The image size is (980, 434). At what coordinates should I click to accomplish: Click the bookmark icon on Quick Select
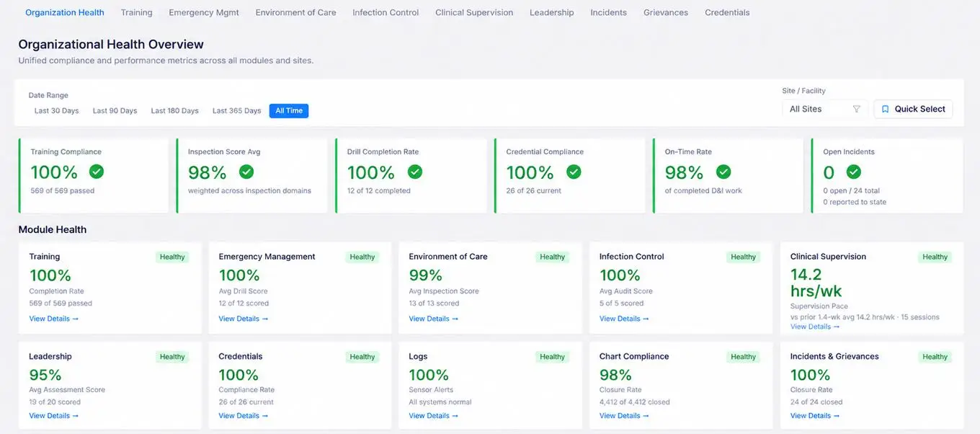tap(886, 109)
